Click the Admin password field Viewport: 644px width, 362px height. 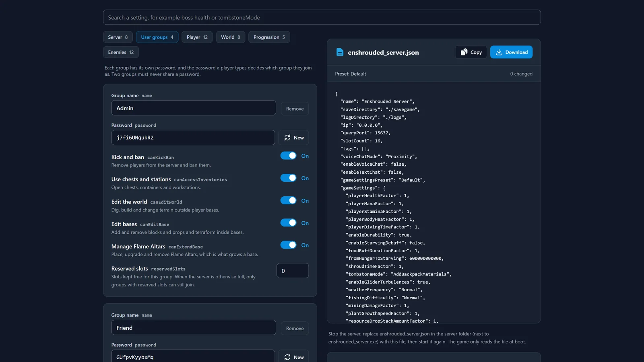click(x=193, y=138)
